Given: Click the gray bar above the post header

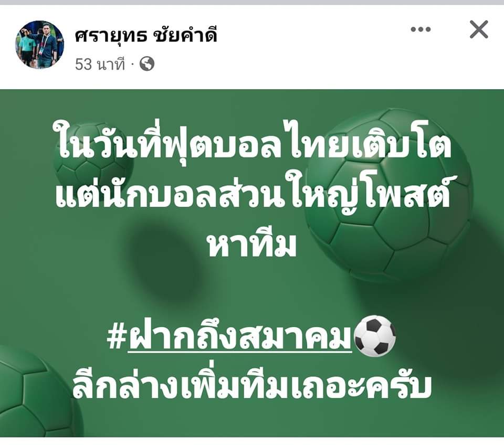Looking at the screenshot, I should (252, 2).
